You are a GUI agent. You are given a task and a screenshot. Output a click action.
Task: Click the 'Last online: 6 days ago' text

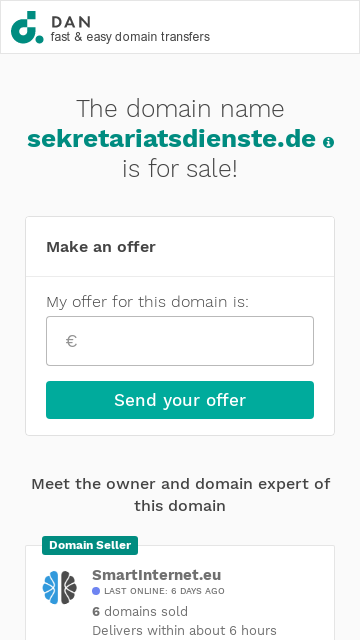164,591
